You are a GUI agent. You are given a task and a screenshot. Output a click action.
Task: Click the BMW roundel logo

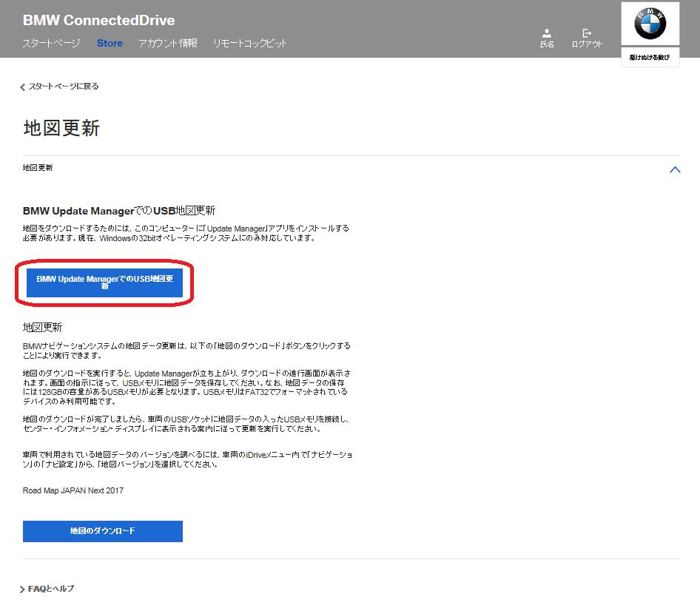point(650,23)
